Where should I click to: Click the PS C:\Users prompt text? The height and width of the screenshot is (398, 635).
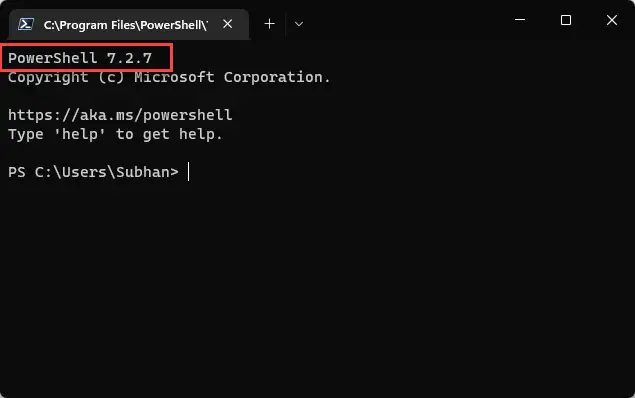point(57,172)
